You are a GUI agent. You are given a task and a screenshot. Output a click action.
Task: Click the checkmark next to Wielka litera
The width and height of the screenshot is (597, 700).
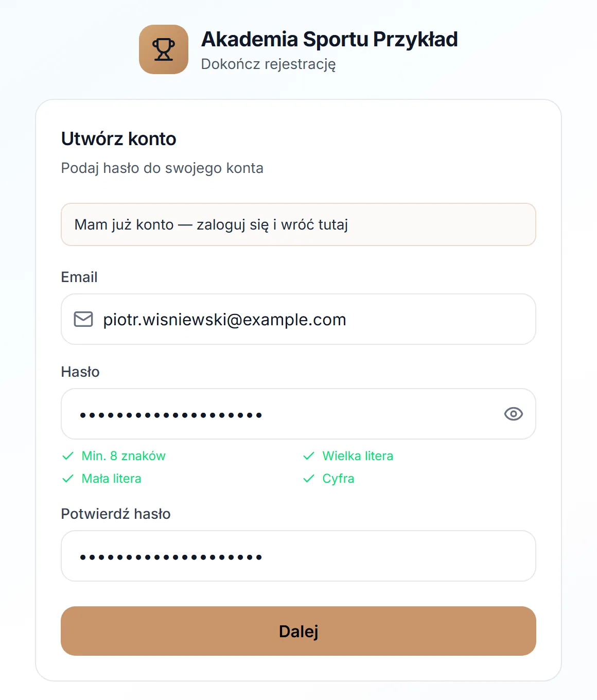pyautogui.click(x=309, y=456)
